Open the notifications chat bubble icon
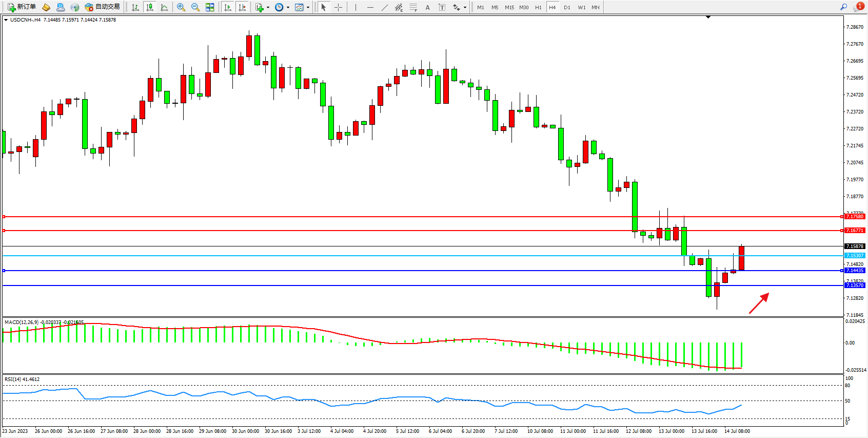 (x=859, y=7)
